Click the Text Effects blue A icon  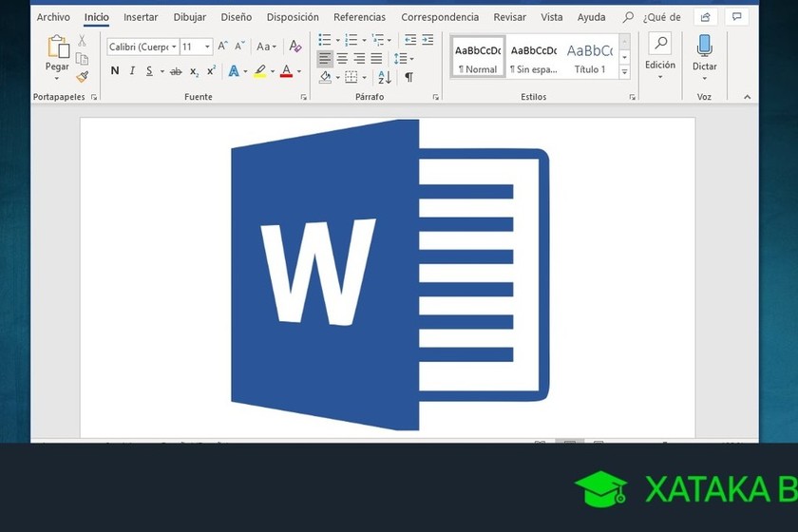tap(234, 70)
